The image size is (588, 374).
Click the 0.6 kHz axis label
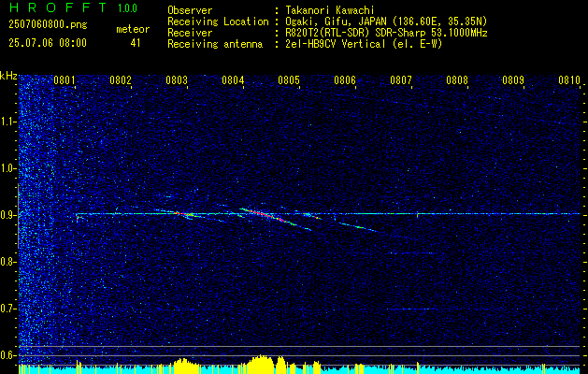pyautogui.click(x=7, y=355)
